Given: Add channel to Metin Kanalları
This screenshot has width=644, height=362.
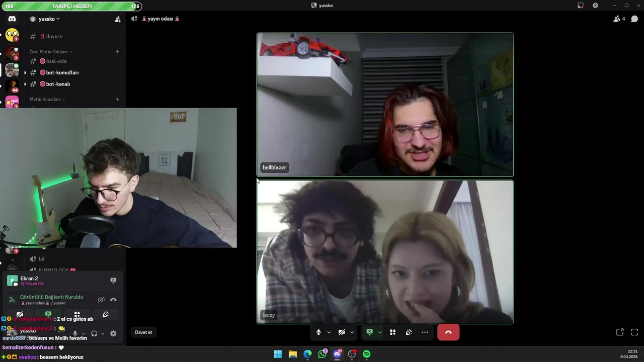Looking at the screenshot, I should click(x=117, y=99).
